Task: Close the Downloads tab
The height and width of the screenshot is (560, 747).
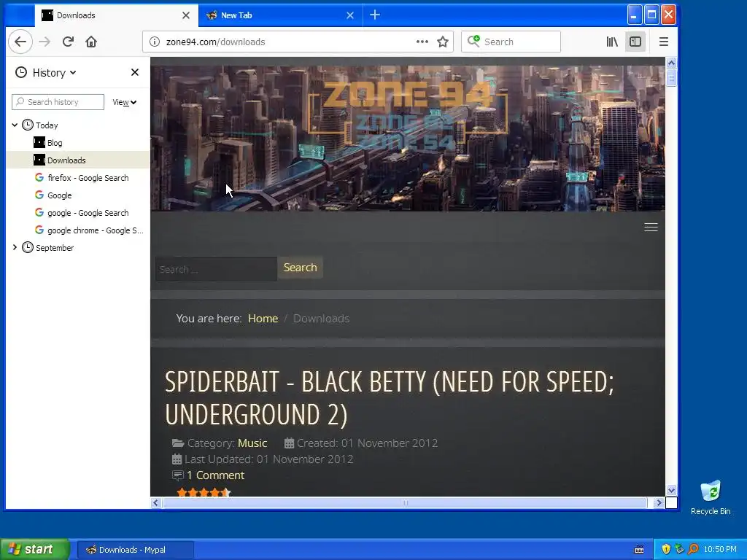Action: [186, 15]
